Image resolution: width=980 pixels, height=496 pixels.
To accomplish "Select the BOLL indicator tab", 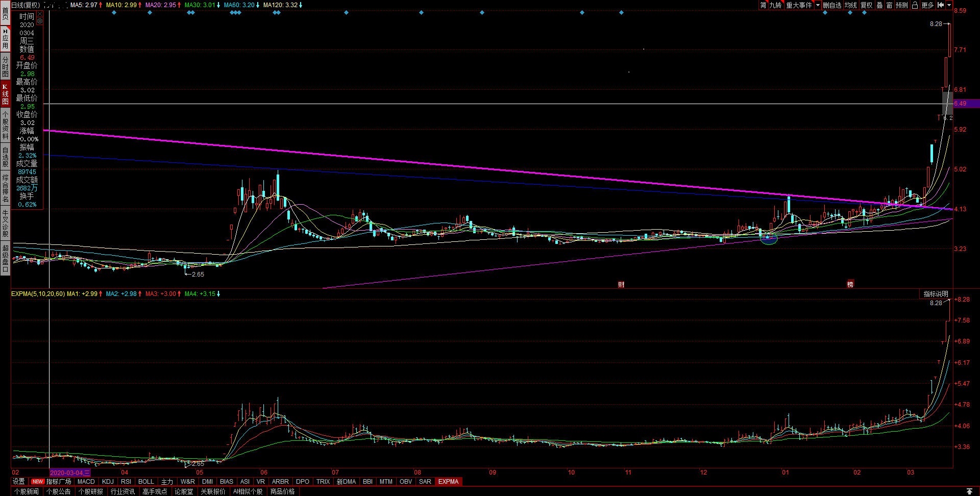I will [x=146, y=481].
